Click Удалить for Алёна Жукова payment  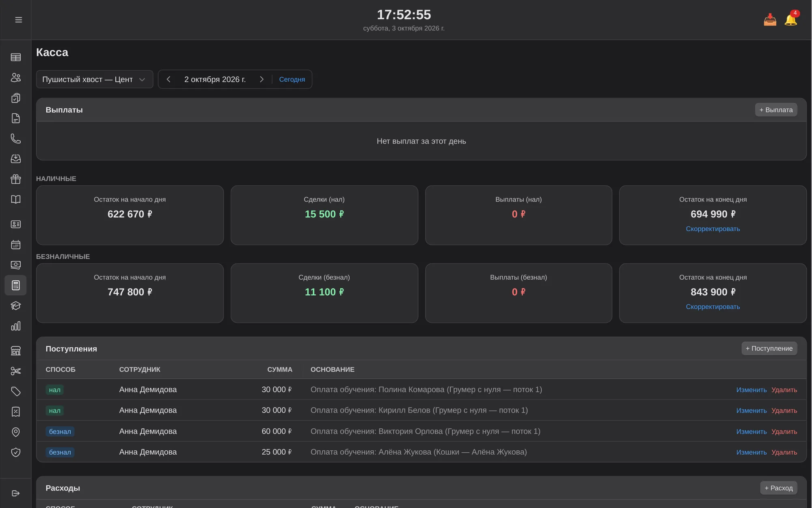coord(784,452)
